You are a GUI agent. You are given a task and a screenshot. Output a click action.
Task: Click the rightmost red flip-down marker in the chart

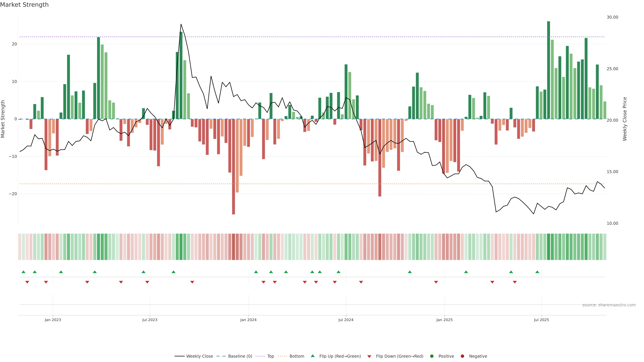[x=515, y=282]
